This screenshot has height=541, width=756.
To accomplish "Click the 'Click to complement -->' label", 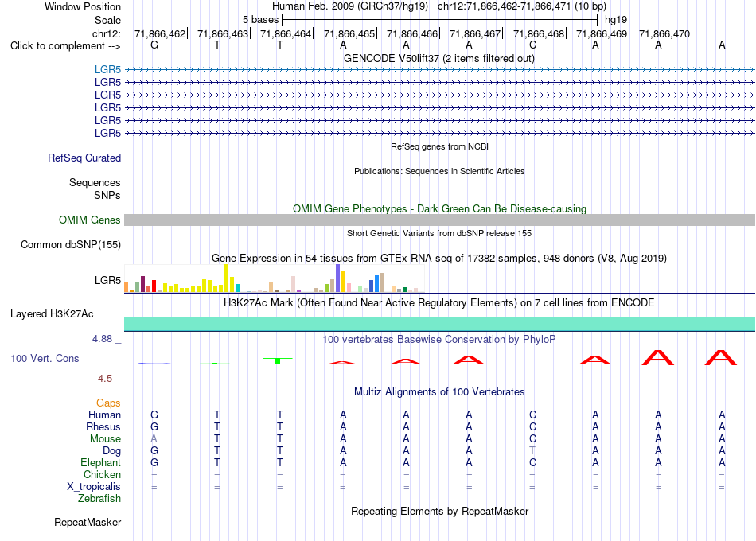I will click(65, 46).
